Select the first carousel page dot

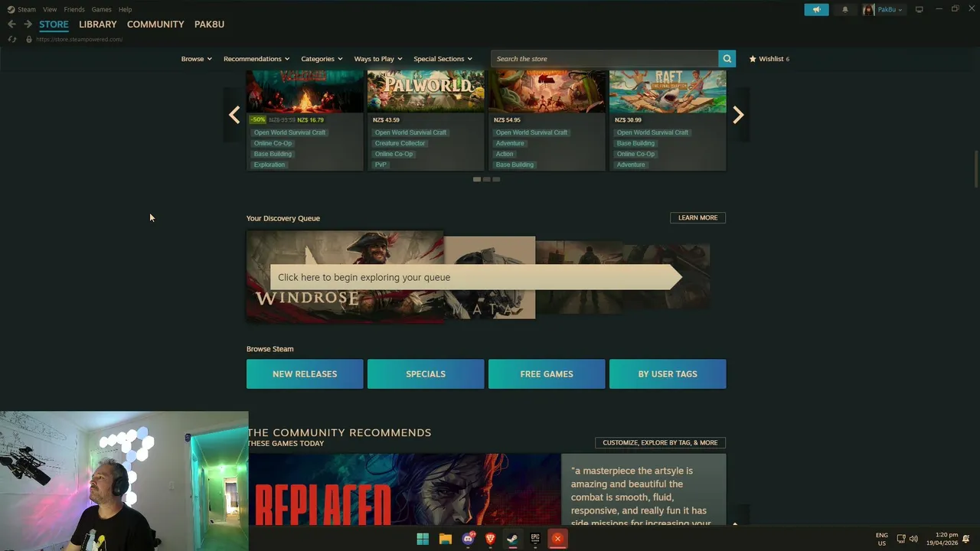[477, 179]
